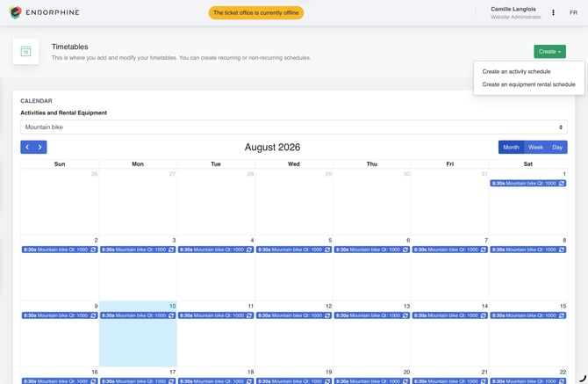The width and height of the screenshot is (588, 384).
Task: Open the Mountain bike event on August 4
Action: click(x=216, y=250)
